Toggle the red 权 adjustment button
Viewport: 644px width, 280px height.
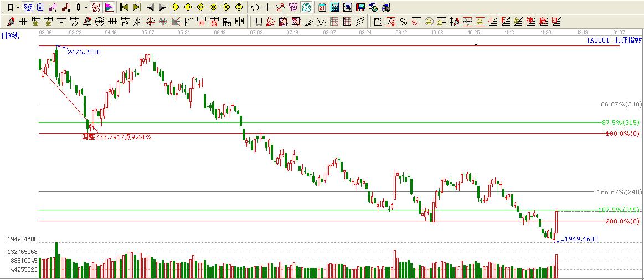point(96,7)
